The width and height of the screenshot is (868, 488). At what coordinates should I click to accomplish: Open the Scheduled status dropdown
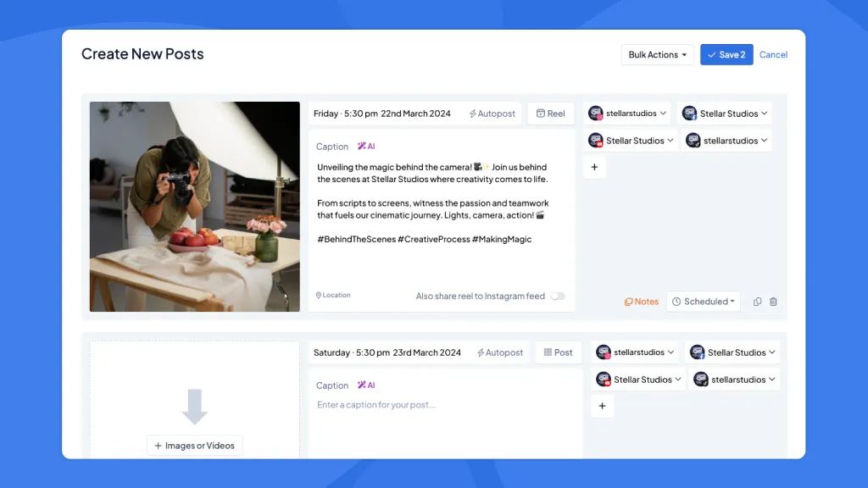703,302
